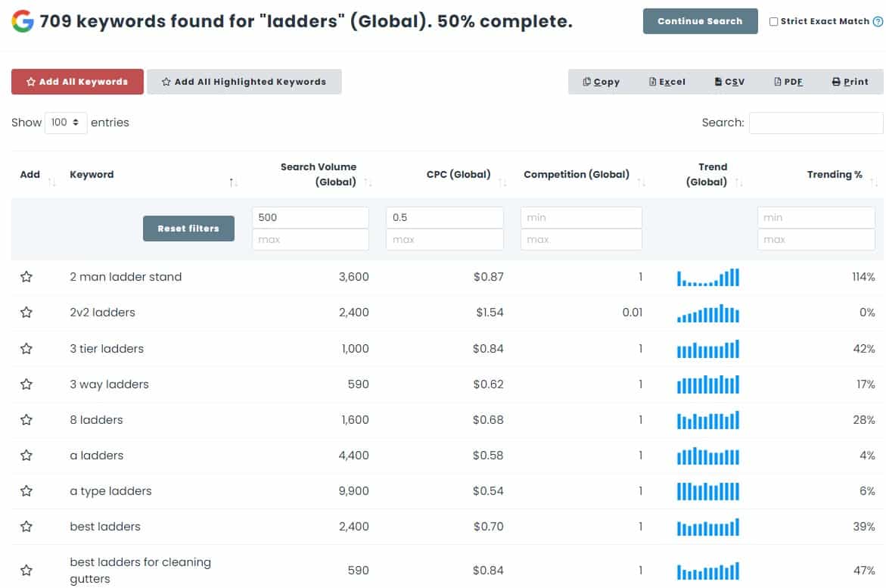
Task: Open printing via the Print icon
Action: (849, 81)
